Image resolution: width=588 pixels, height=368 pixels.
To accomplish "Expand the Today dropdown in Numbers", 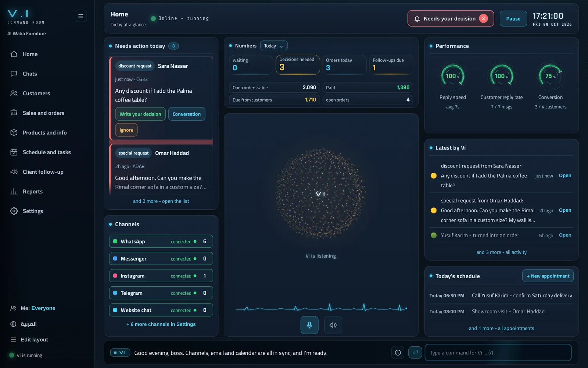I will pos(274,46).
